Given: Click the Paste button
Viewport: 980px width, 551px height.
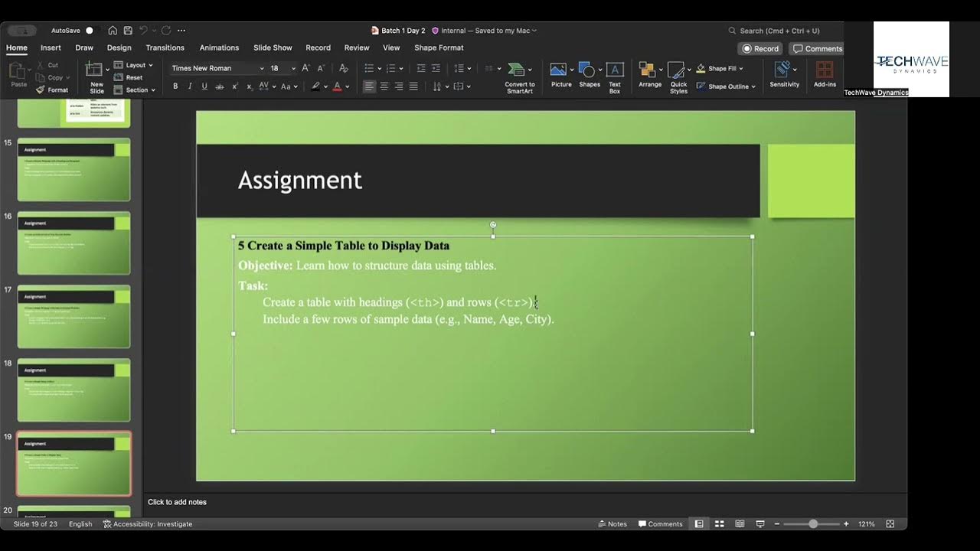Looking at the screenshot, I should pos(18,75).
